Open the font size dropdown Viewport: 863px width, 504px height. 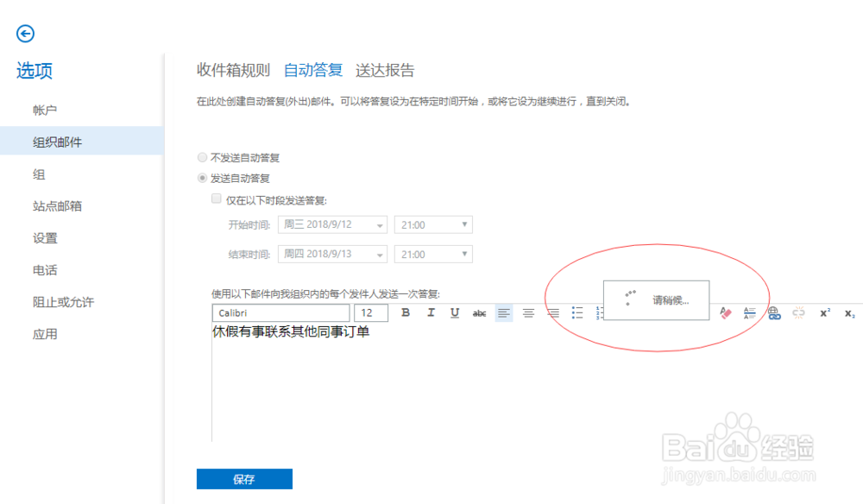(x=371, y=312)
